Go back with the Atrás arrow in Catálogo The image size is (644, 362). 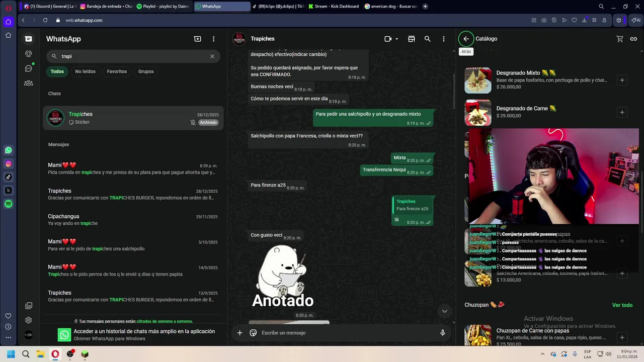pyautogui.click(x=466, y=39)
